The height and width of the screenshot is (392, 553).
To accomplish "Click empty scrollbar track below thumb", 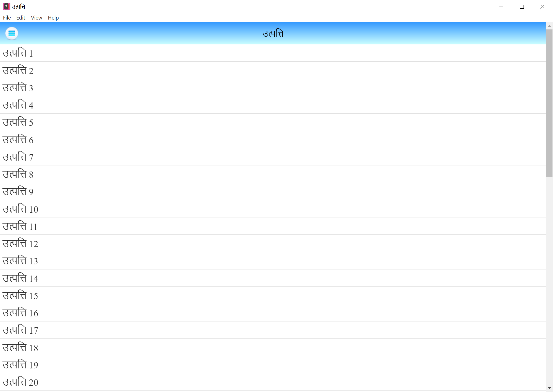I will pyautogui.click(x=549, y=279).
